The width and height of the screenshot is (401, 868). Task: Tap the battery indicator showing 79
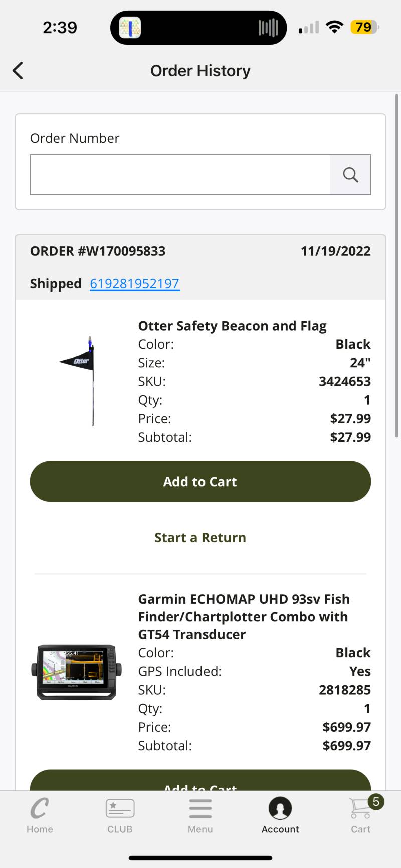pos(365,27)
